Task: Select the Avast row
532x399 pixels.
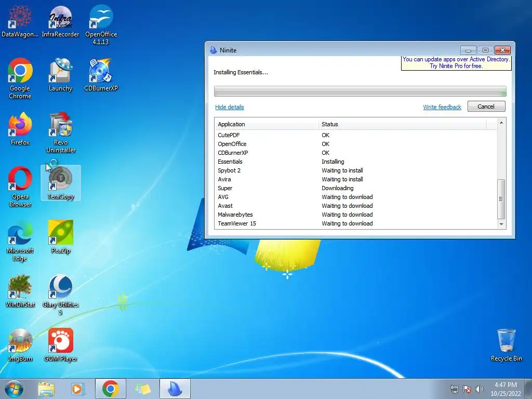Action: 355,206
